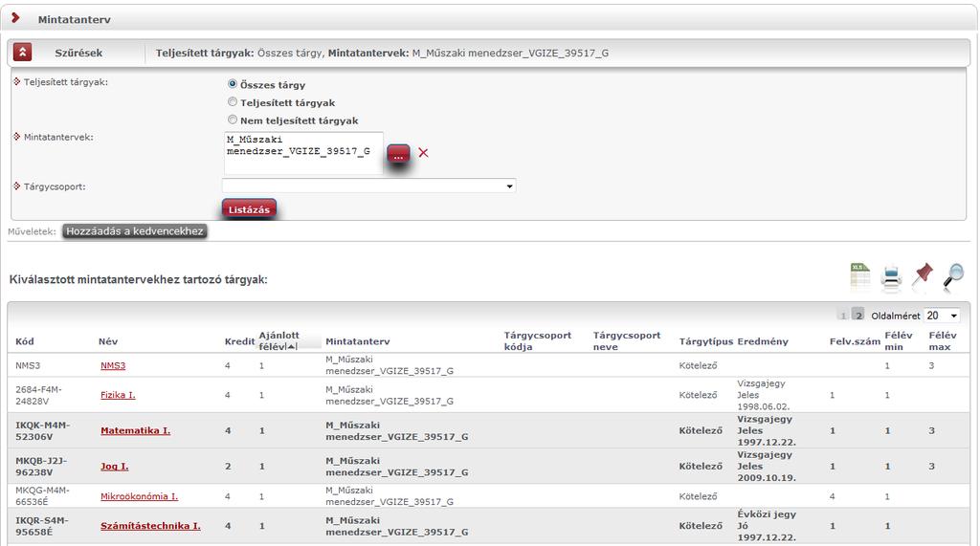Viewport: 980px width, 546px height.
Task: Select the 'Teljesített tárgyak' radio option
Action: (233, 101)
